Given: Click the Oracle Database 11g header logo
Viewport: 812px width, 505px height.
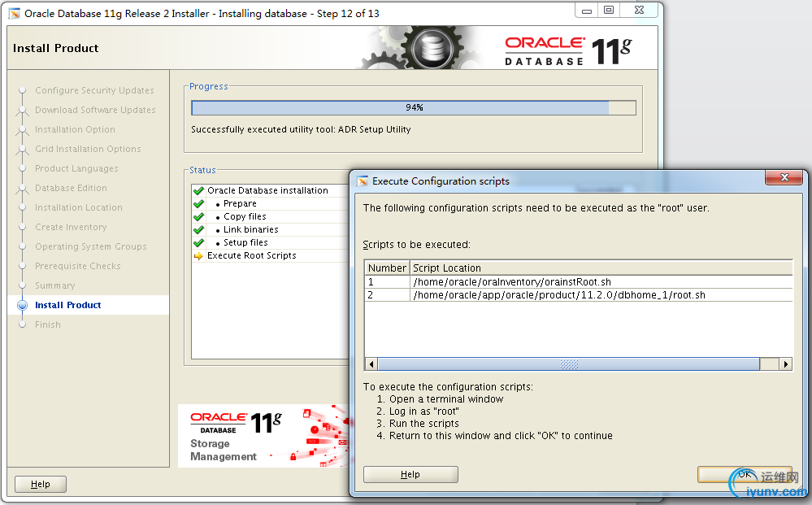Looking at the screenshot, I should (x=569, y=50).
